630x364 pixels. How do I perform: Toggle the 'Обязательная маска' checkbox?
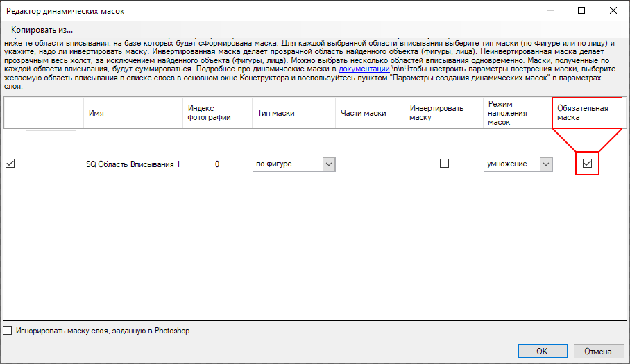pyautogui.click(x=587, y=164)
